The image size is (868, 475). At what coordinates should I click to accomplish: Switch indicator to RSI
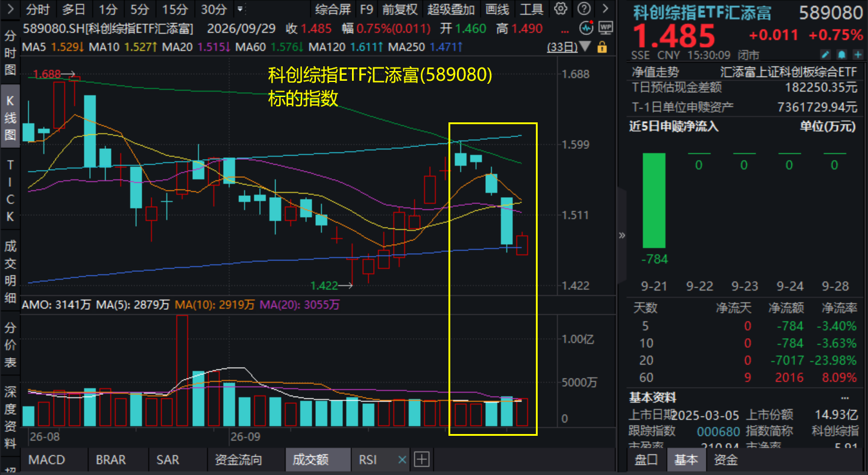pyautogui.click(x=368, y=460)
